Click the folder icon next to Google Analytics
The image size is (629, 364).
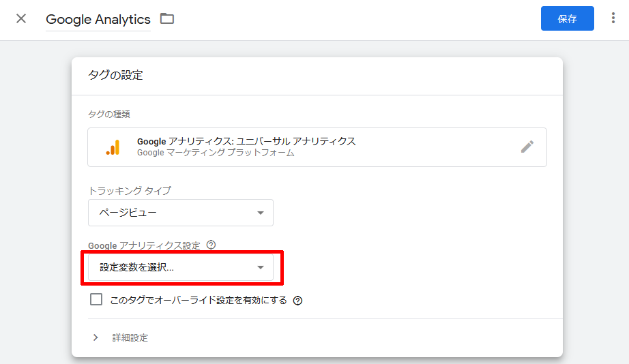click(167, 18)
